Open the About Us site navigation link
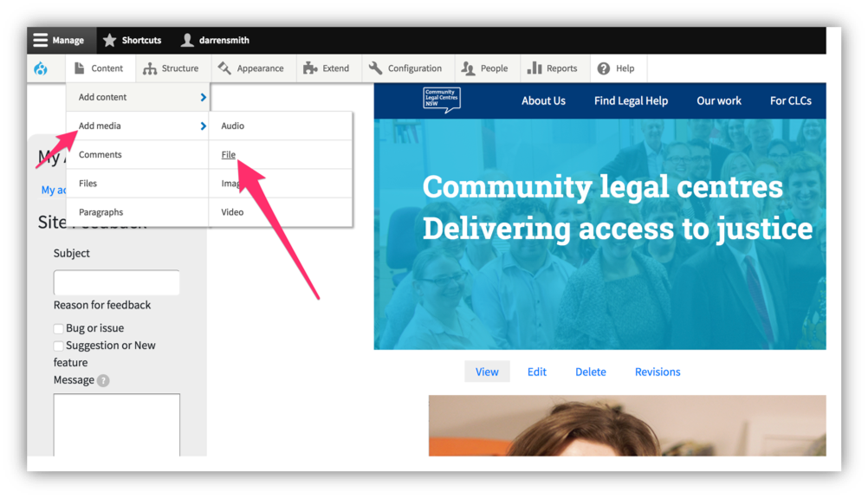The image size is (868, 498). [544, 100]
